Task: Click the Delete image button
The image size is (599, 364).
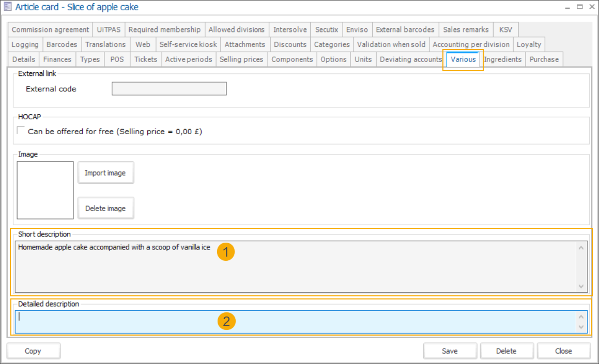Action: click(x=105, y=208)
